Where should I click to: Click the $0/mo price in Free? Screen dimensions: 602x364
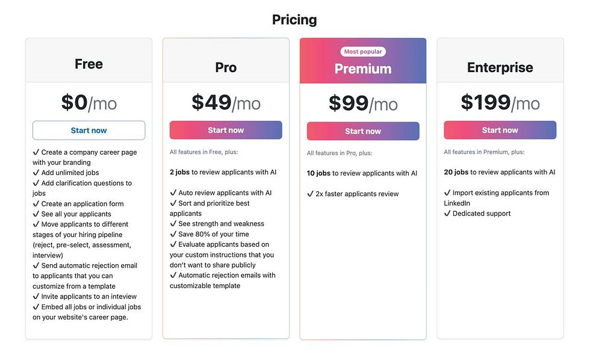[x=88, y=102]
